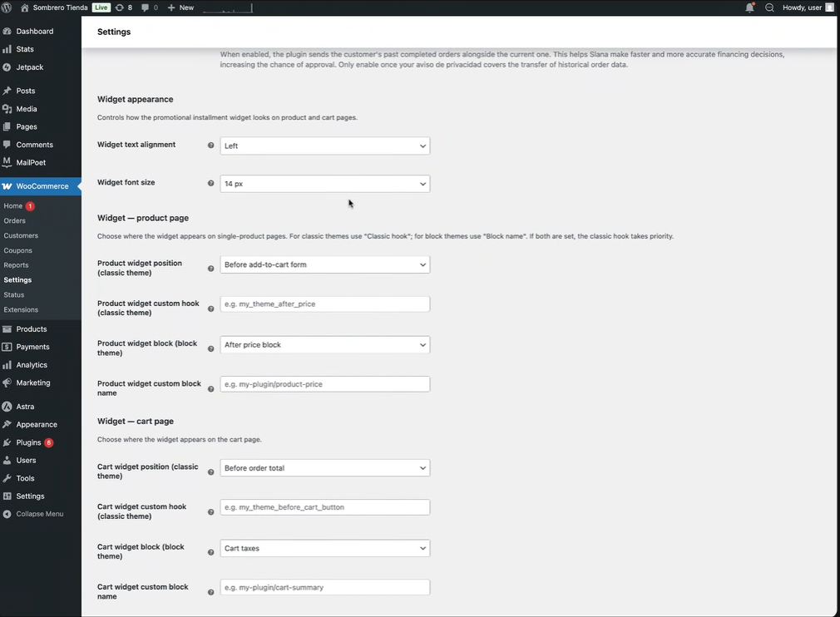Open the notifications bell icon

point(749,7)
